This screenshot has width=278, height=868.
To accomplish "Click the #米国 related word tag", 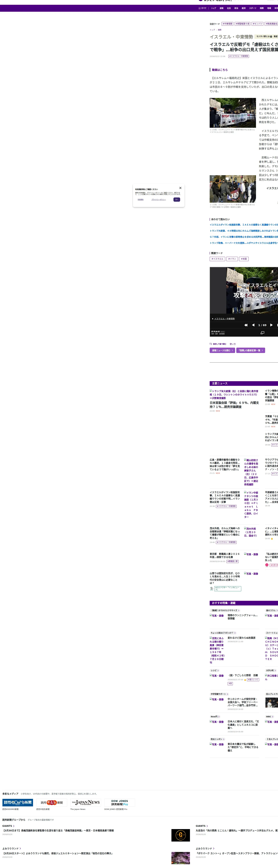I will coord(244,259).
